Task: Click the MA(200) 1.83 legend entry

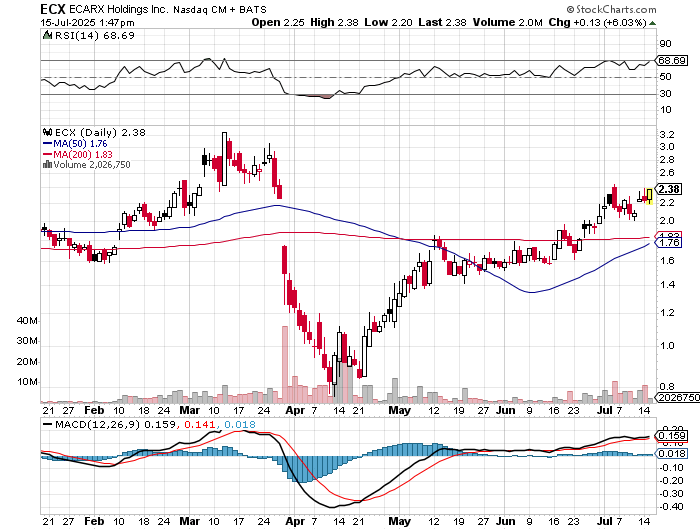Action: click(x=83, y=154)
